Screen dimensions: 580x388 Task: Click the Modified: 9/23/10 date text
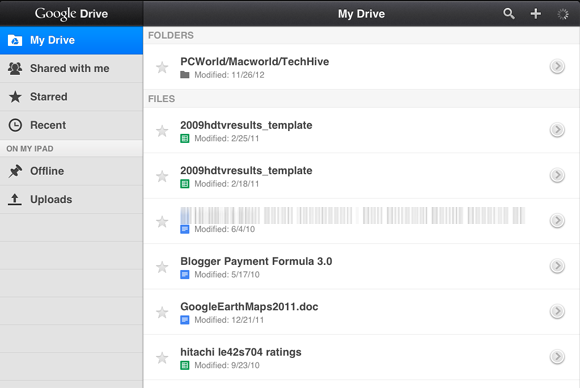227,365
